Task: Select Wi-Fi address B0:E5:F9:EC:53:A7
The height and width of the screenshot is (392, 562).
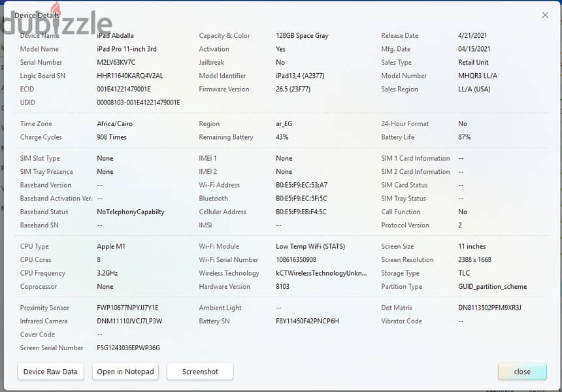Action: (301, 186)
